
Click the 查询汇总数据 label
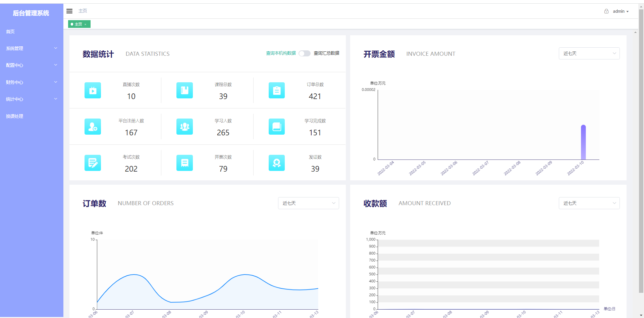coord(326,53)
